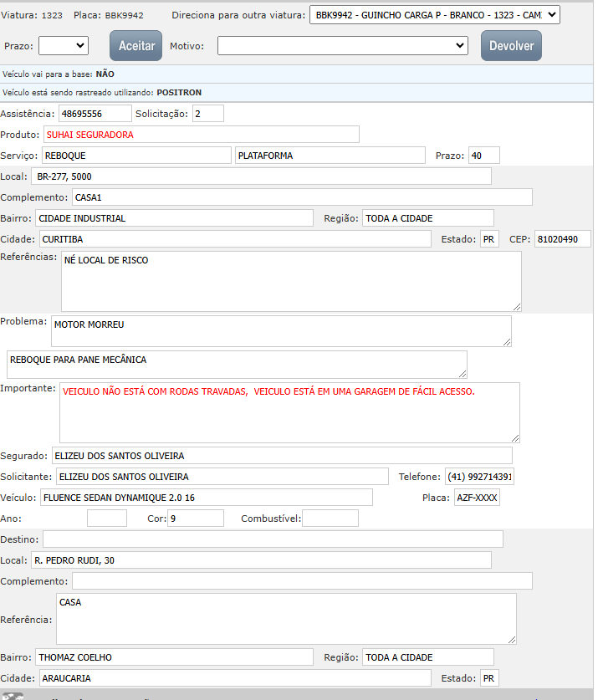This screenshot has width=598, height=700.
Task: Click the Telefone input field
Action: pos(479,477)
